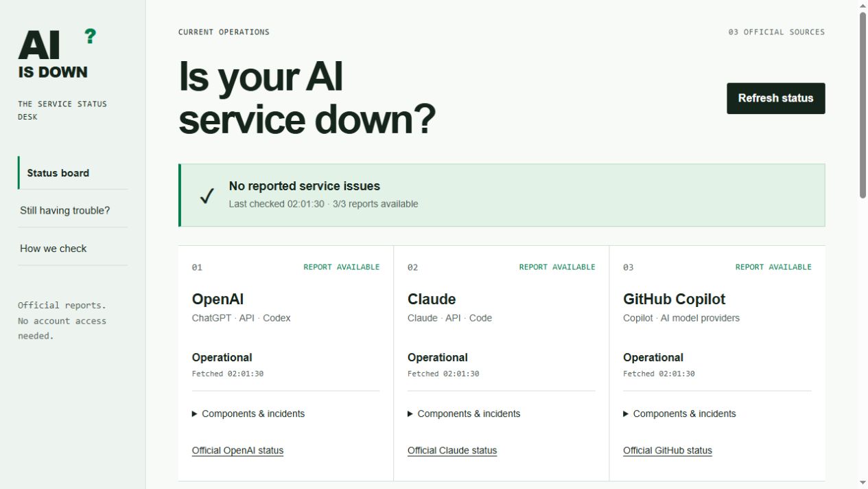Click the scrollbar up arrow
The height and width of the screenshot is (489, 868).
(863, 5)
